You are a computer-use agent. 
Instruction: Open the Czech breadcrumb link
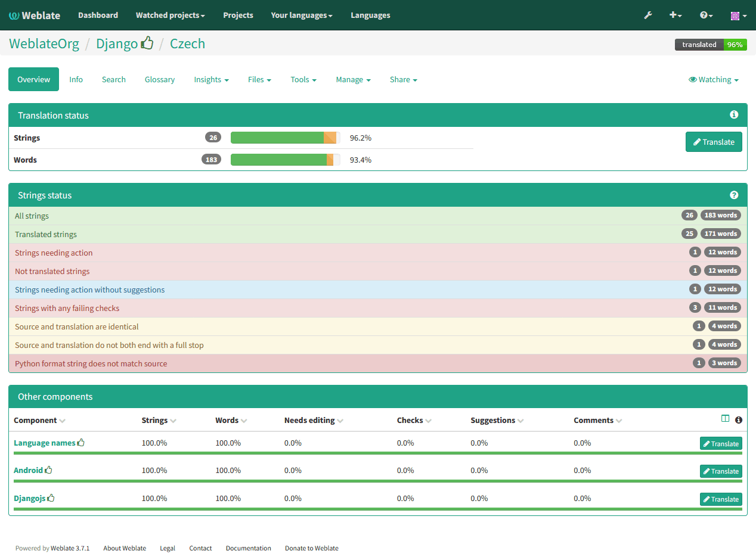[187, 43]
